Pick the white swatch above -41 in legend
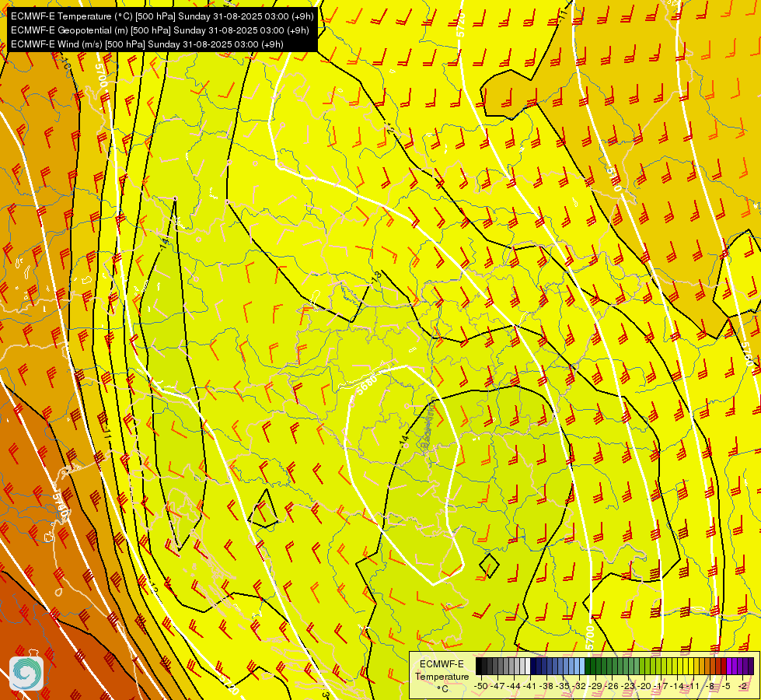Screen dimensions: 761x700 tap(528, 666)
